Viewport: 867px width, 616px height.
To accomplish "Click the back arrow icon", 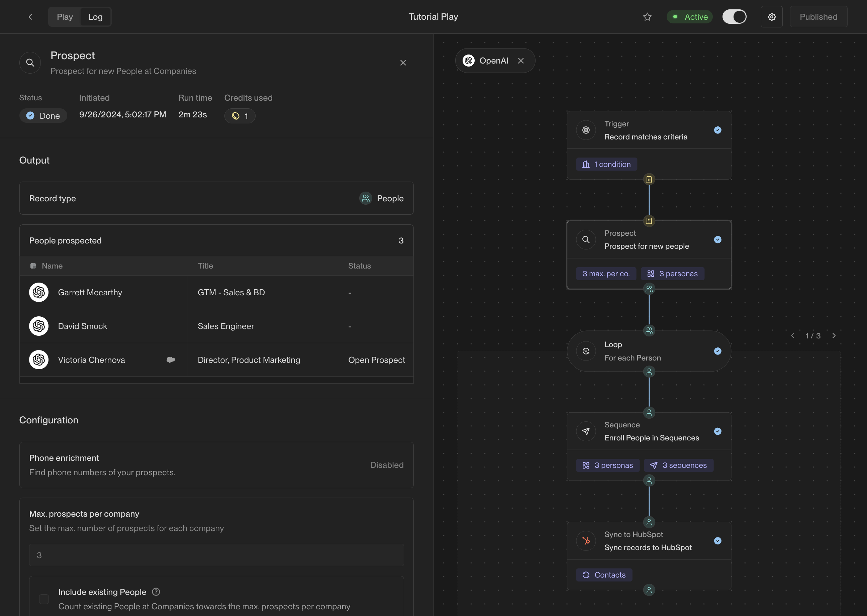I will (30, 17).
